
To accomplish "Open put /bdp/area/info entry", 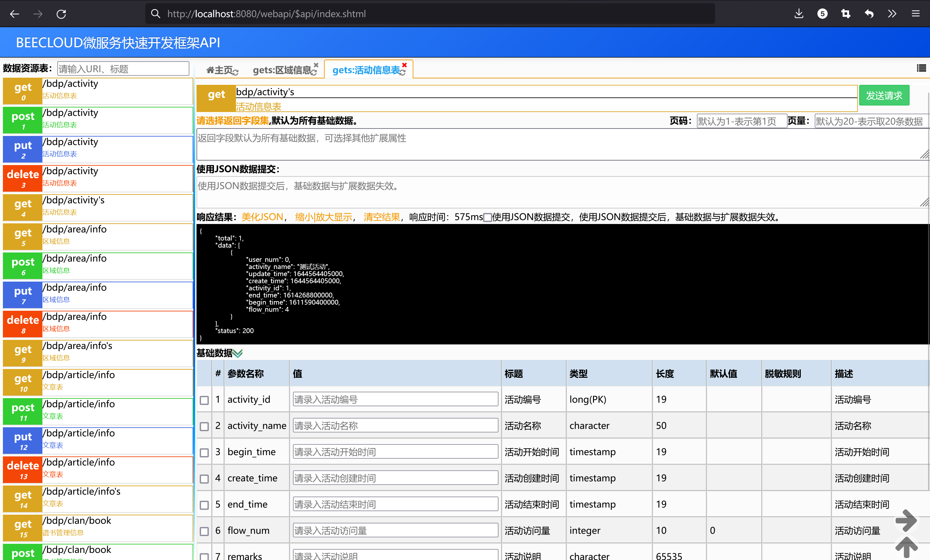I will (98, 295).
